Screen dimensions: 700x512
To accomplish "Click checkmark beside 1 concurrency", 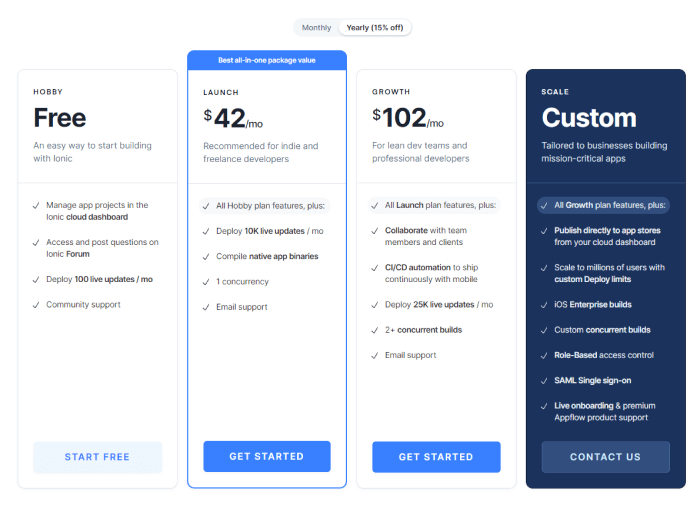I will 205,282.
